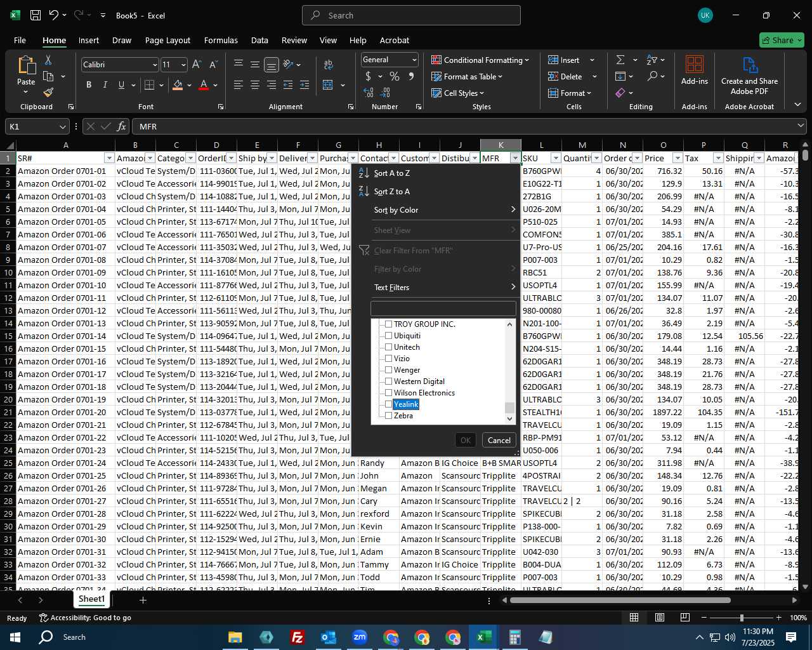This screenshot has height=650, width=812.
Task: Click the Percent Style icon
Action: pos(395,76)
